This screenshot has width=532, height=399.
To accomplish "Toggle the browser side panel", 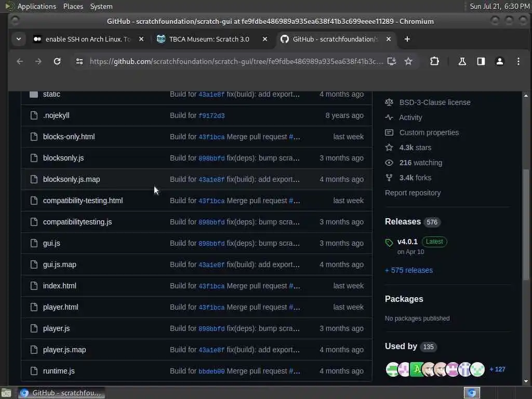I will (x=481, y=61).
